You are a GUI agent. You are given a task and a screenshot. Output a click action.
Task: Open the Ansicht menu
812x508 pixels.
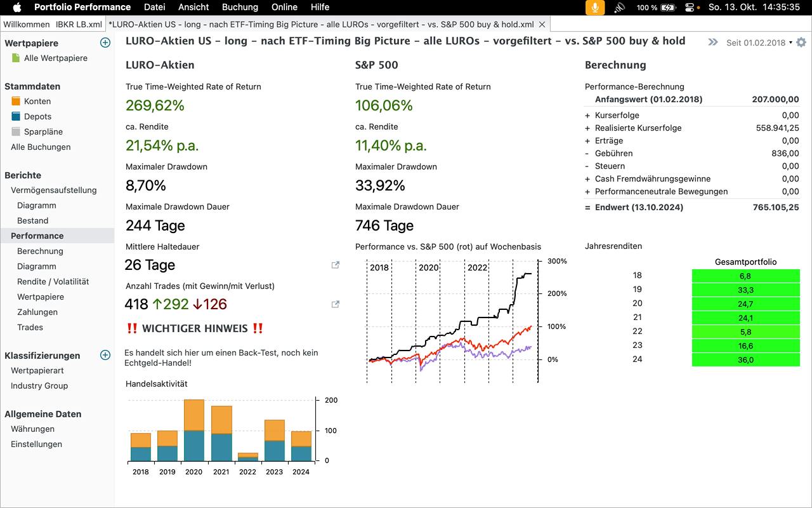(193, 7)
